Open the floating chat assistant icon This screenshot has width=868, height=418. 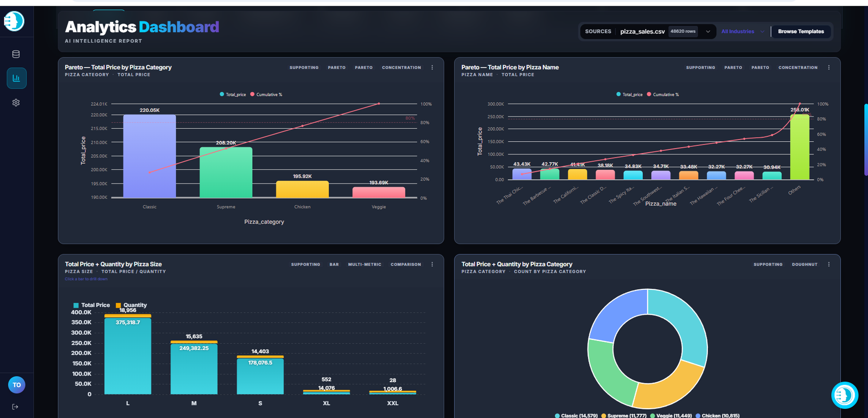click(845, 395)
